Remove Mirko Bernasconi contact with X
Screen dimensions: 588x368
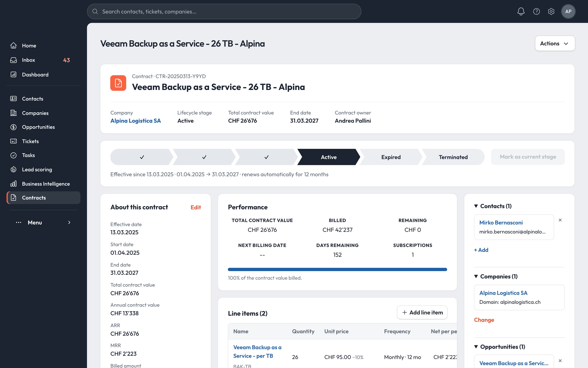(560, 220)
